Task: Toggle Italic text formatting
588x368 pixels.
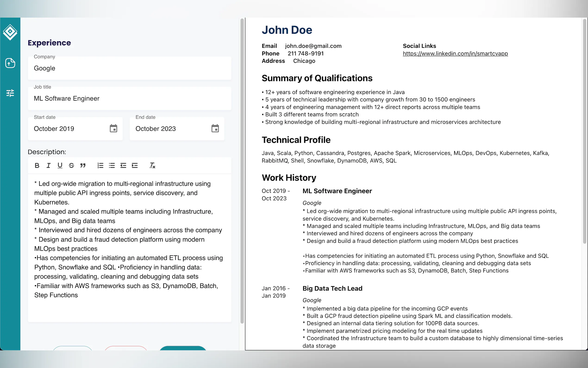Action: (48, 165)
